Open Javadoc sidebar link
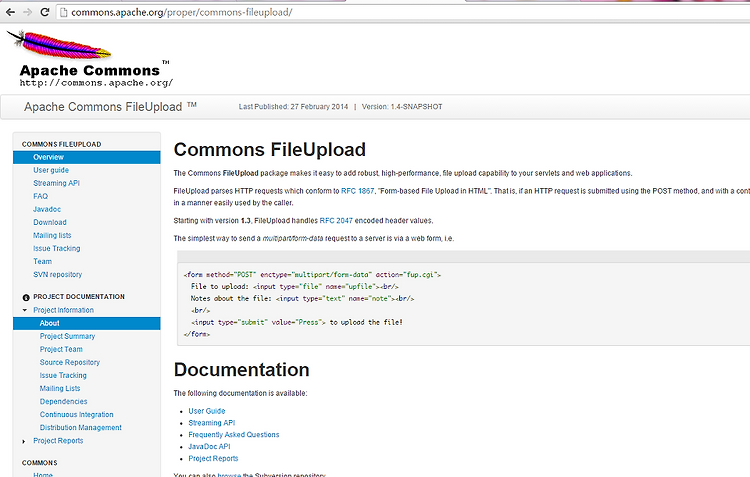Viewport: 750px width, 477px height. pos(47,209)
